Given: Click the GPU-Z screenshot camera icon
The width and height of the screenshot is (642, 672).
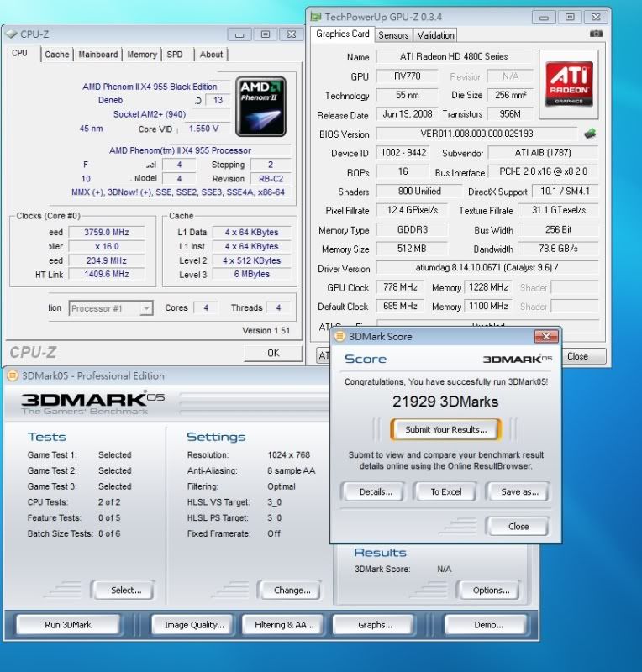Looking at the screenshot, I should click(x=596, y=34).
